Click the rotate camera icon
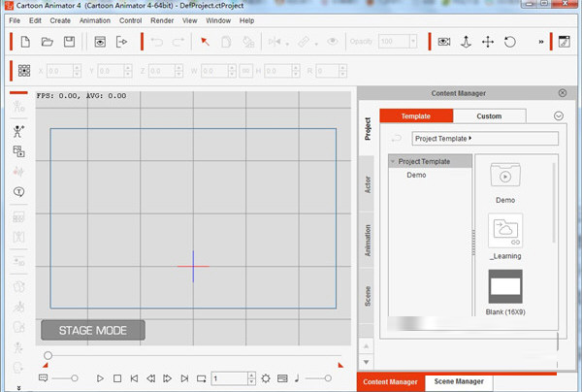Viewport: 582px width, 392px height. tap(510, 42)
